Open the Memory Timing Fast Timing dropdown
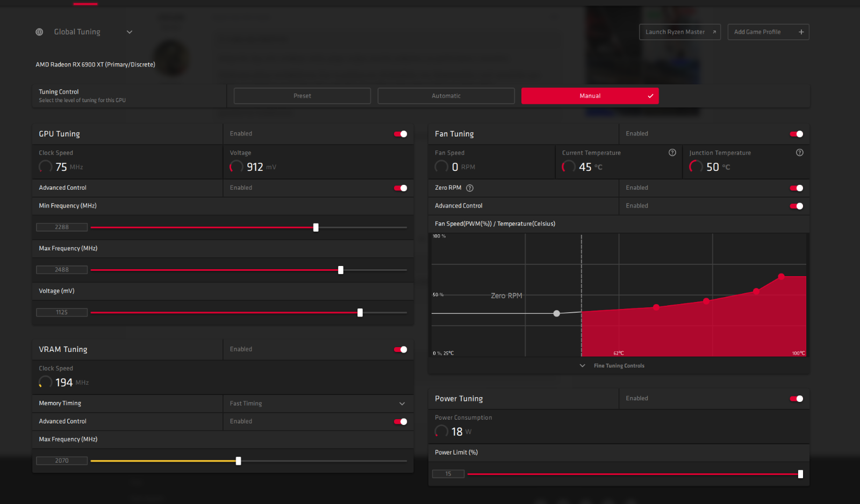This screenshot has height=504, width=860. 318,404
